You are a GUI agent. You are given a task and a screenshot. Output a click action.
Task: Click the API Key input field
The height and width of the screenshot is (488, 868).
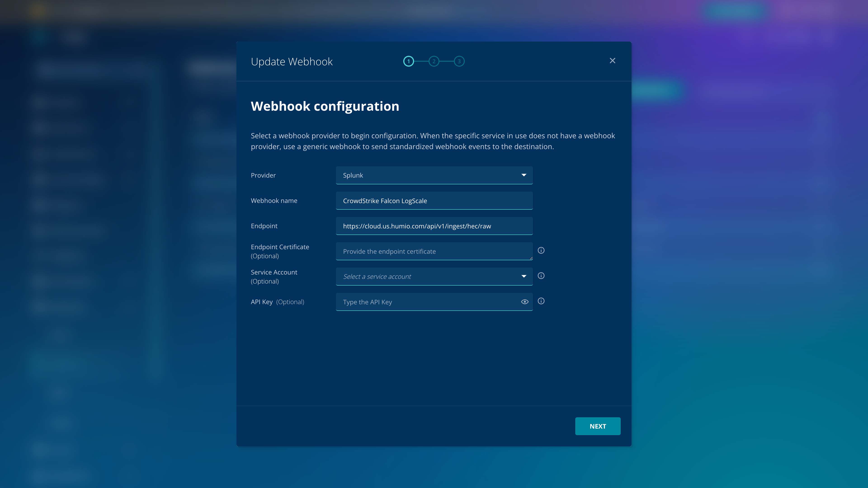point(428,302)
